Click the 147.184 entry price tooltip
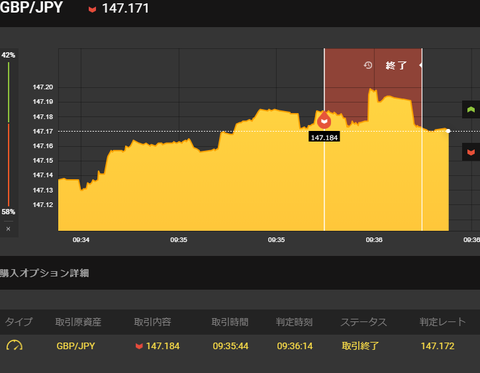Screen dimensions: 480x373 coord(324,137)
